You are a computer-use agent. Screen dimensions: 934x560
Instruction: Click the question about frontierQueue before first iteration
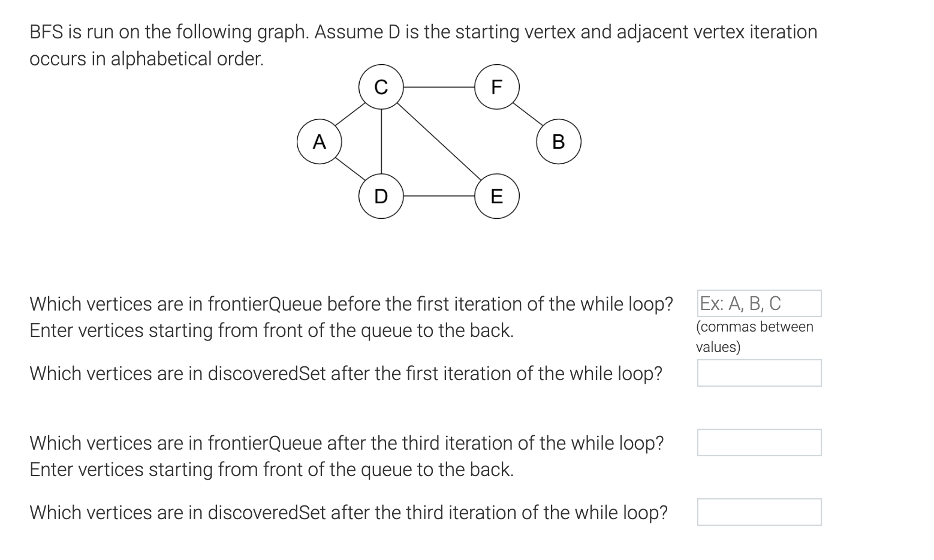tap(351, 304)
